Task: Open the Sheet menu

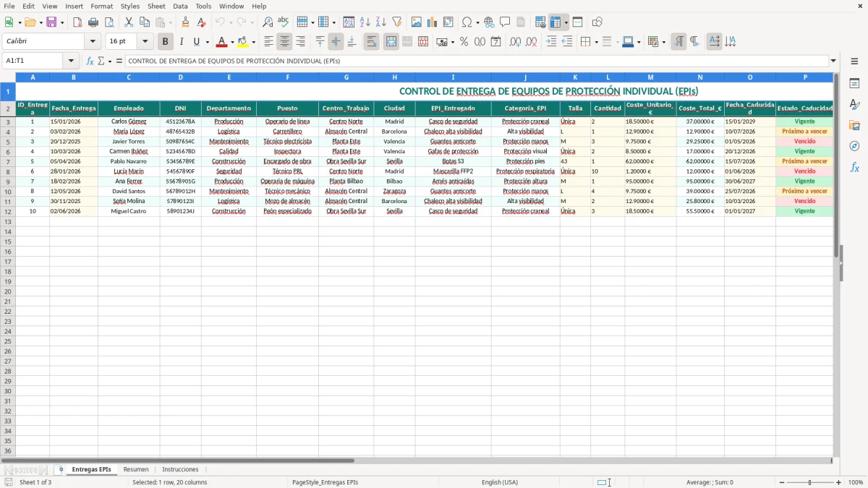Action: (156, 6)
